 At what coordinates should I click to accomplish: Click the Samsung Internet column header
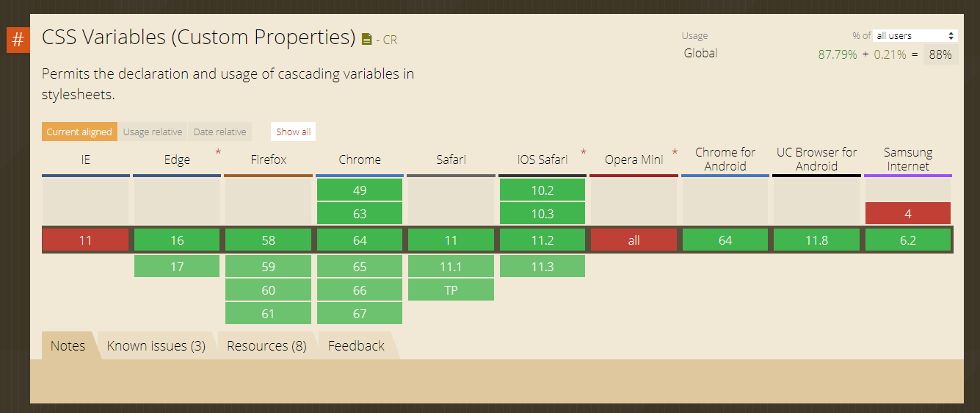908,159
